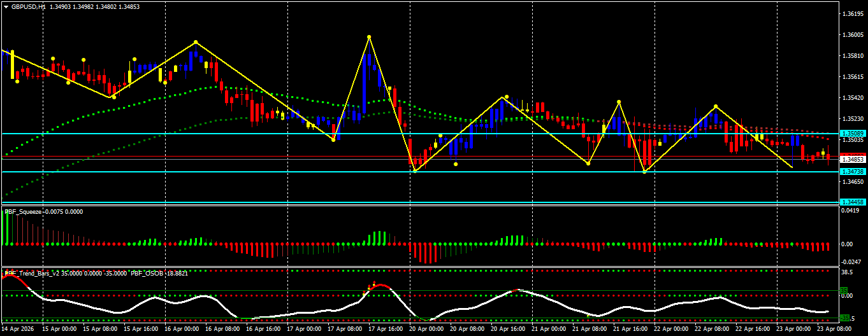Image resolution: width=868 pixels, height=336 pixels.
Task: Select the cyan price label 1.34738
Action: click(852, 172)
